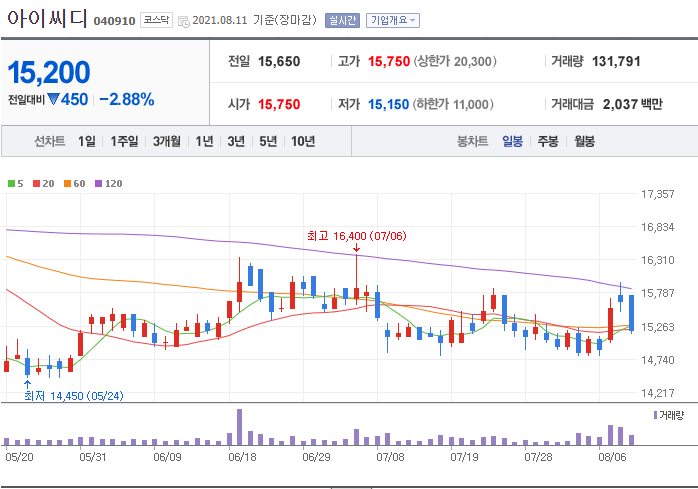
Task: Select the 10년 line chart tab
Action: [x=303, y=142]
